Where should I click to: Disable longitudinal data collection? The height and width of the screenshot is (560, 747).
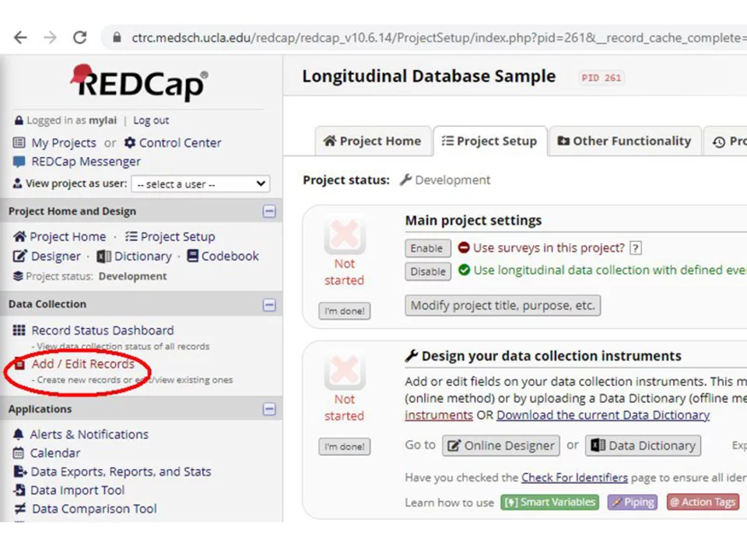pos(427,271)
